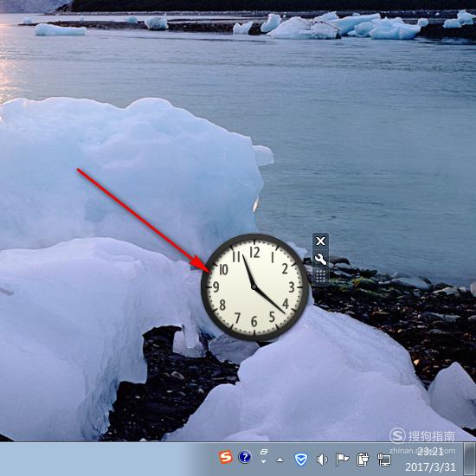
Task: Click the date 2017/3/31 in taskbar
Action: point(430,466)
